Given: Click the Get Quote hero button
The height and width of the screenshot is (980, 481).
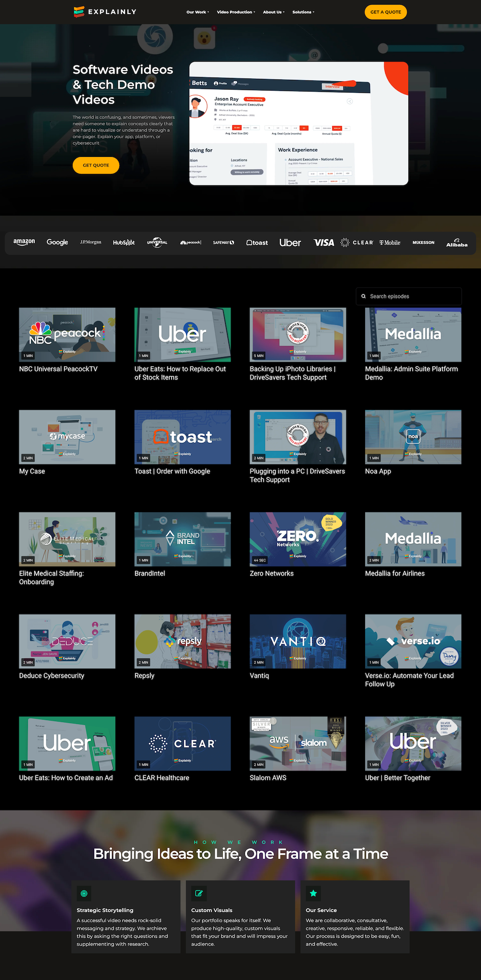Looking at the screenshot, I should [x=96, y=165].
